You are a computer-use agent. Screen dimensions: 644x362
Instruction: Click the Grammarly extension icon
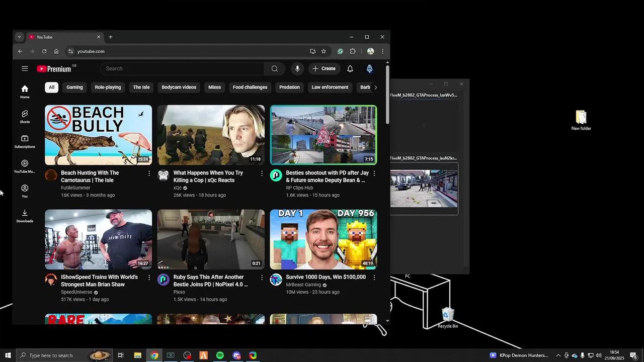pyautogui.click(x=341, y=51)
